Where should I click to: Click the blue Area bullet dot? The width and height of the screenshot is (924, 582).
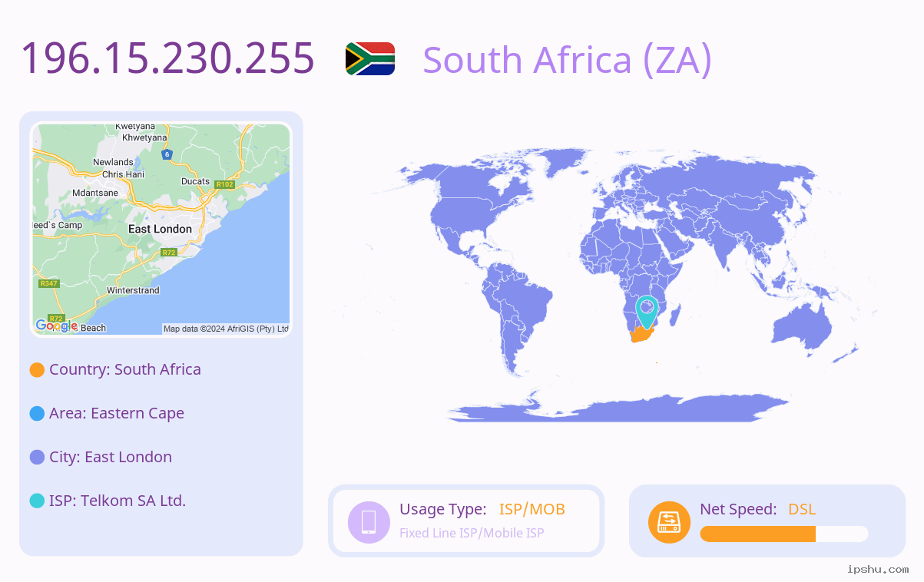[37, 413]
